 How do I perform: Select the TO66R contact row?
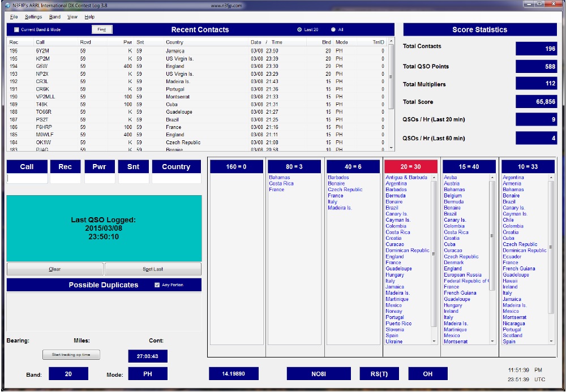click(x=197, y=112)
